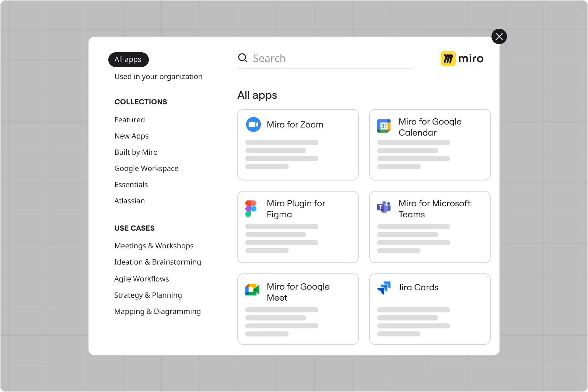Click the Google Meet icon

[252, 290]
